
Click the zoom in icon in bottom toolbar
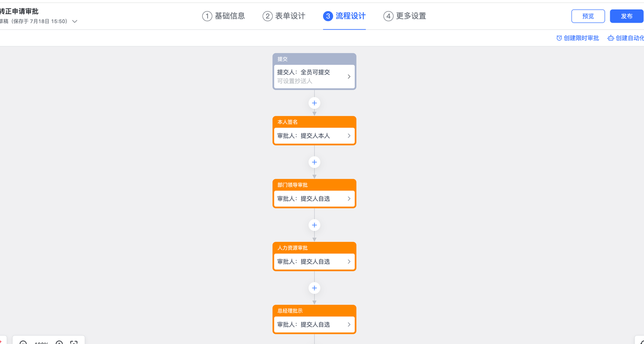59,342
